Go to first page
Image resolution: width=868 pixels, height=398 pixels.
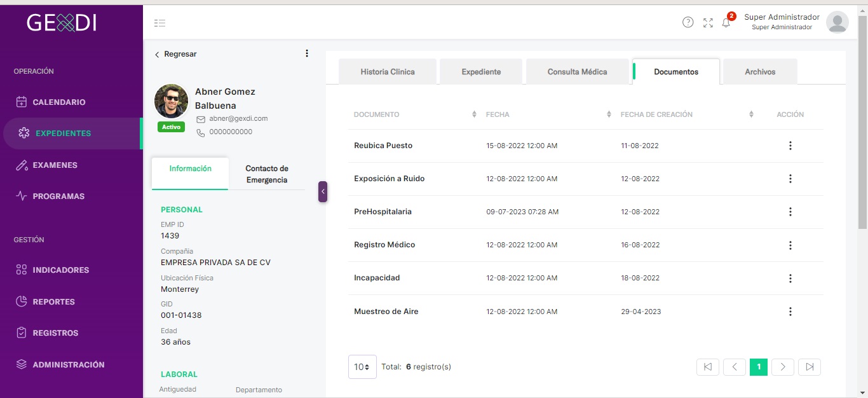tap(708, 367)
